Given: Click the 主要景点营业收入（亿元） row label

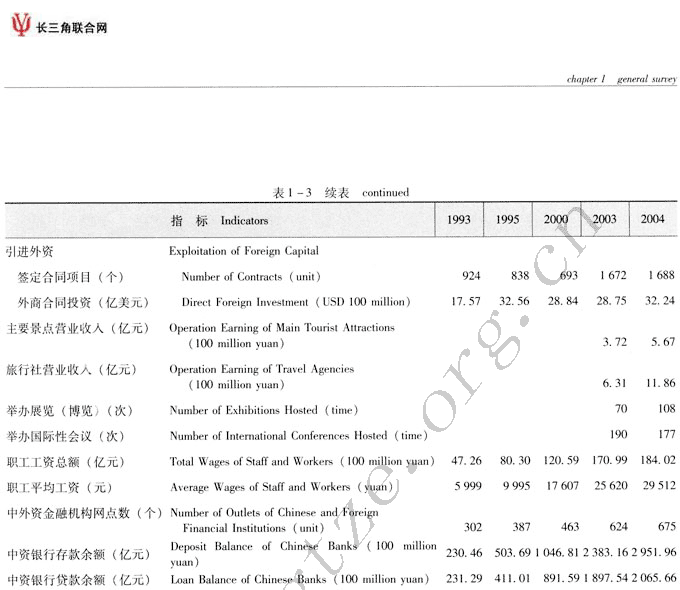Looking at the screenshot, I should click(x=78, y=328).
